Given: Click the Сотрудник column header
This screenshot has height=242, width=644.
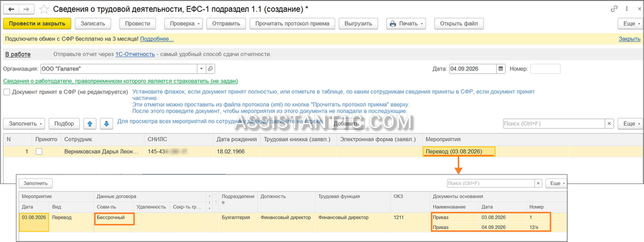Looking at the screenshot, I should [x=103, y=139].
